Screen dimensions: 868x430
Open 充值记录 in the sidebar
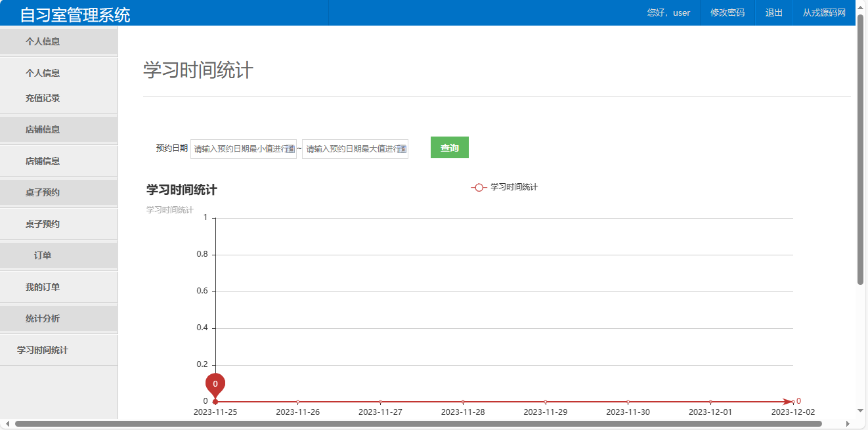[43, 98]
